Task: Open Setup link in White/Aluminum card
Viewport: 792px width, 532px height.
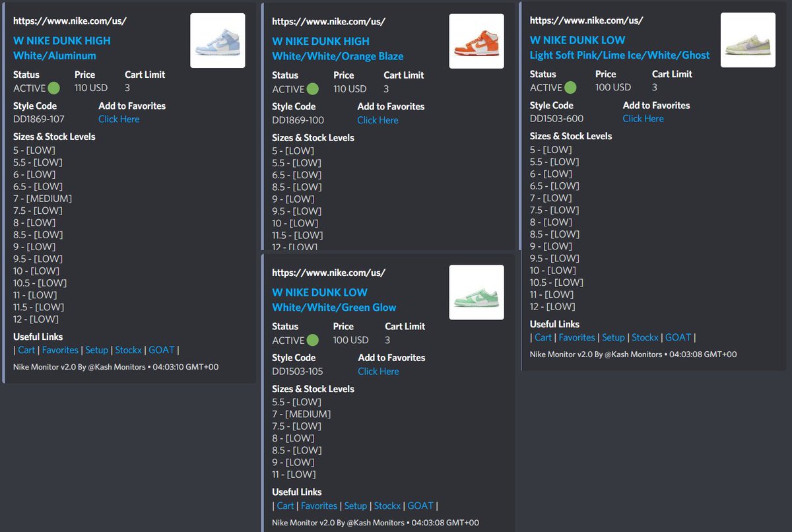Action: [x=96, y=350]
